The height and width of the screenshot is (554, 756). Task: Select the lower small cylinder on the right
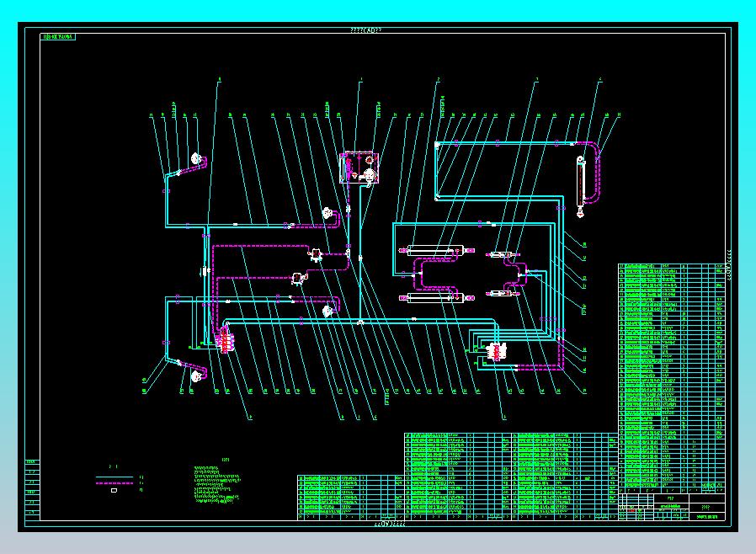click(503, 293)
